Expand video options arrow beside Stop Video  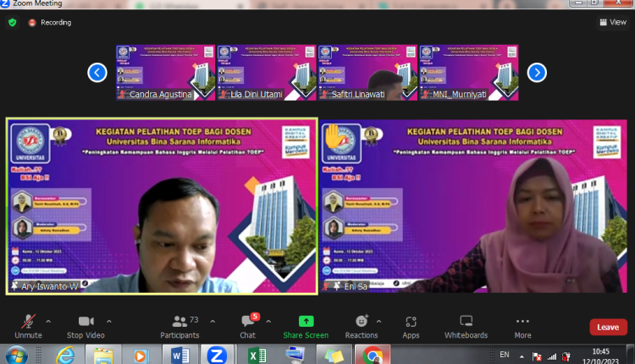109,322
